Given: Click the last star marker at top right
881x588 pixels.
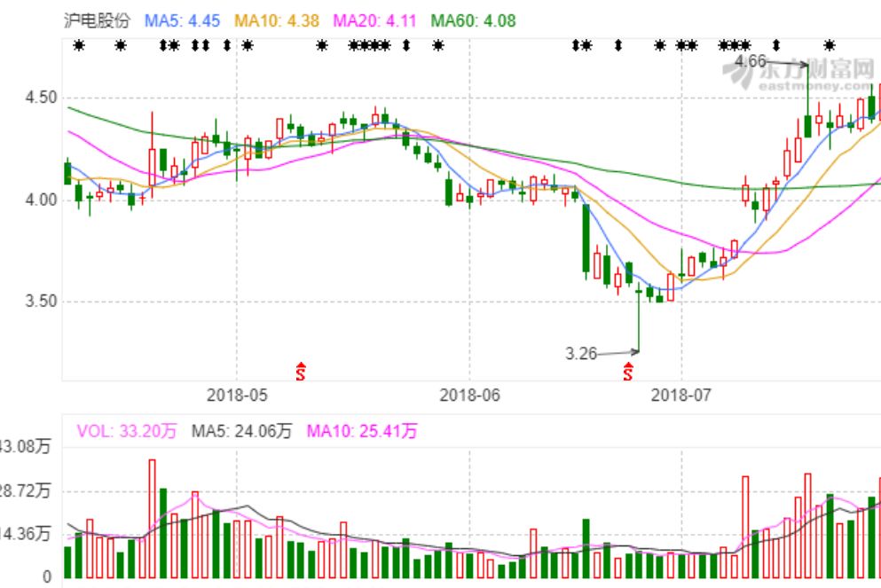Looking at the screenshot, I should pyautogui.click(x=830, y=45).
